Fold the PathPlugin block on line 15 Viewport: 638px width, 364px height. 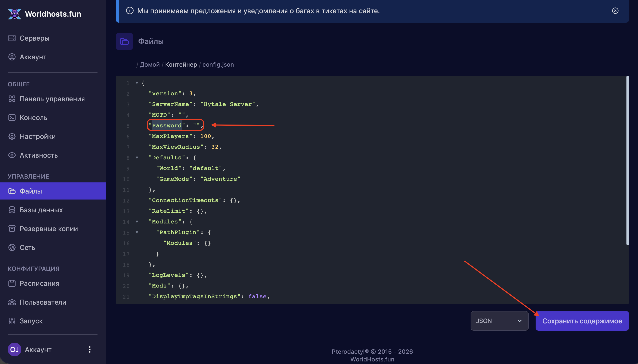137,232
